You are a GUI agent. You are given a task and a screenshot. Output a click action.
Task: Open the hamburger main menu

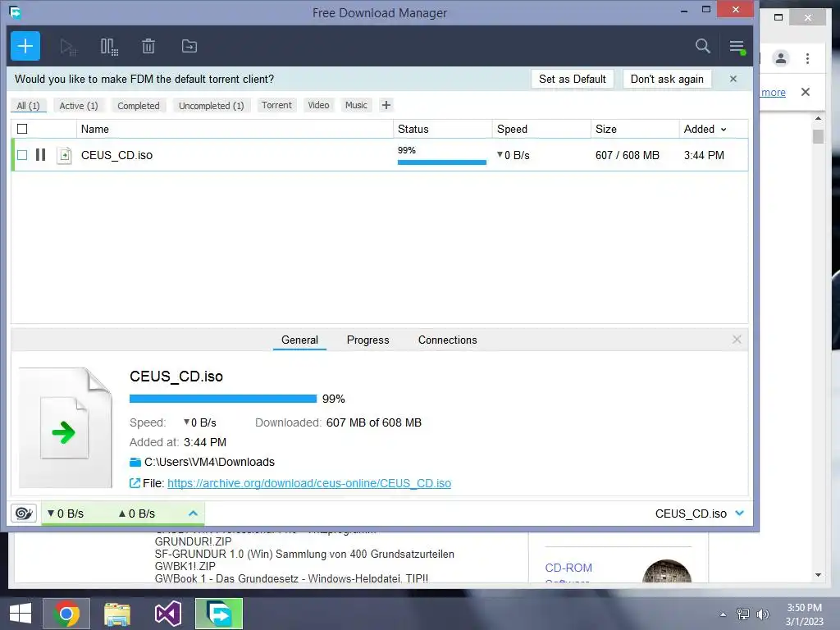pyautogui.click(x=737, y=47)
